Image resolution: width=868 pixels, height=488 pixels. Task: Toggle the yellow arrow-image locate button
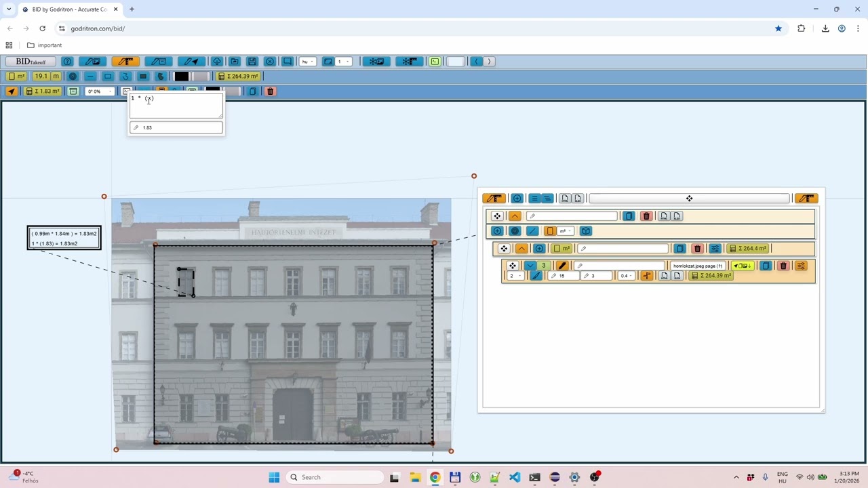(x=743, y=266)
